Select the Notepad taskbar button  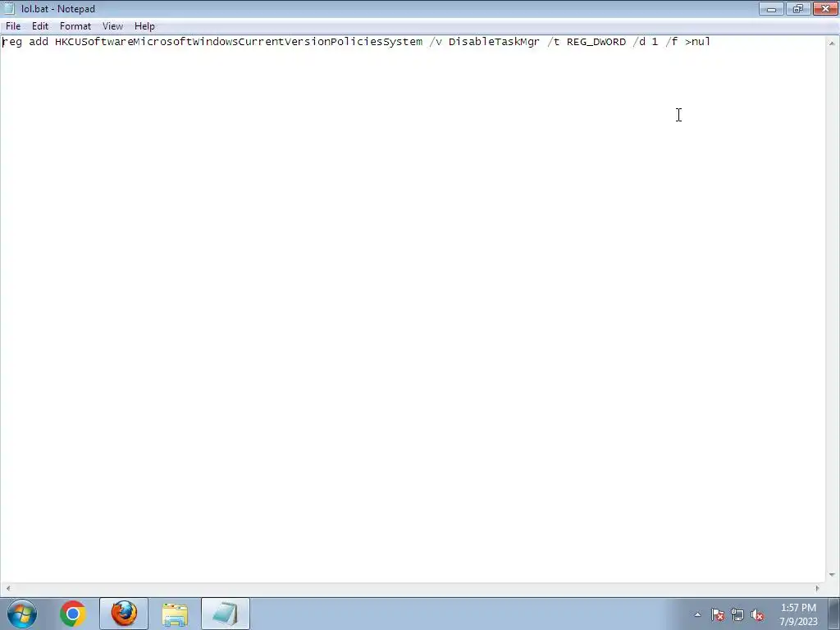coord(226,614)
